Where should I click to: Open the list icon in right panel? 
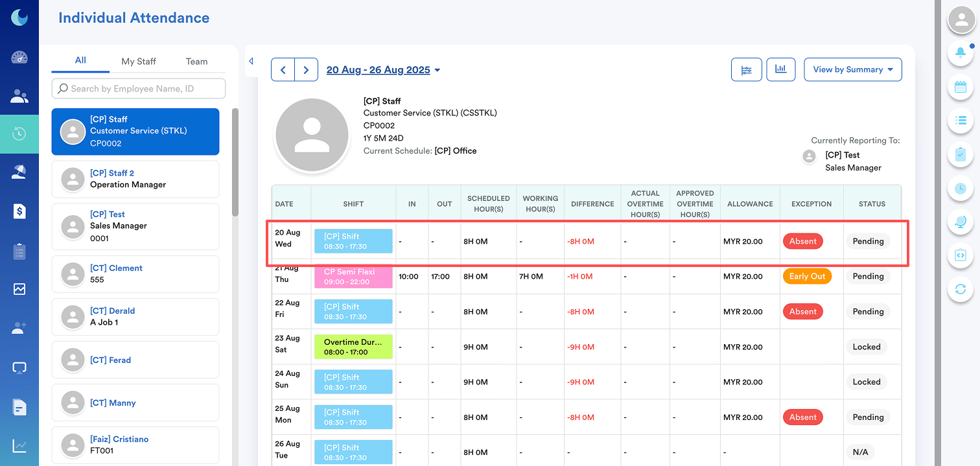click(x=961, y=120)
